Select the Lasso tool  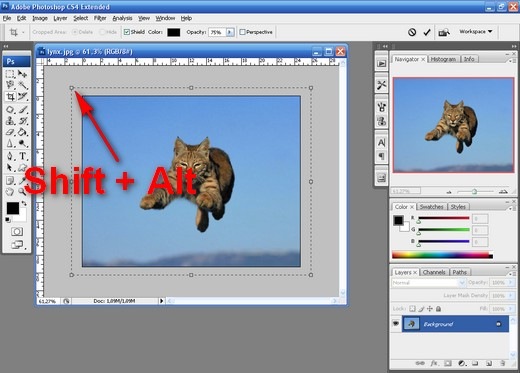point(10,85)
